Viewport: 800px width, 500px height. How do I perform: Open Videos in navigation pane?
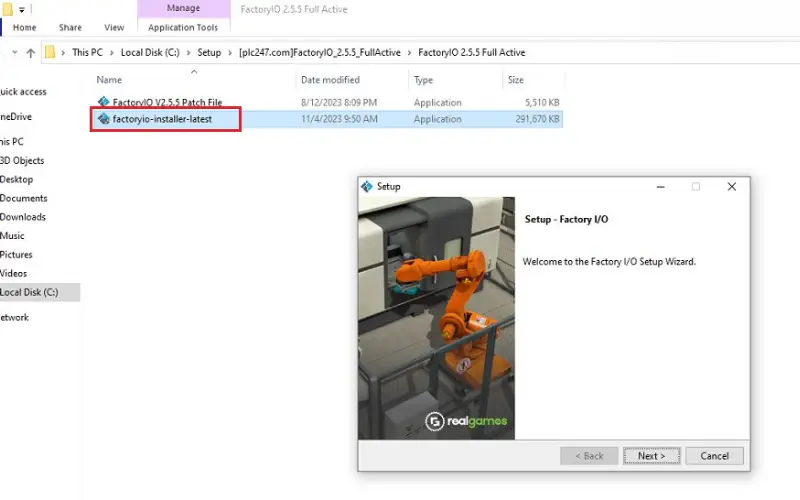[13, 273]
